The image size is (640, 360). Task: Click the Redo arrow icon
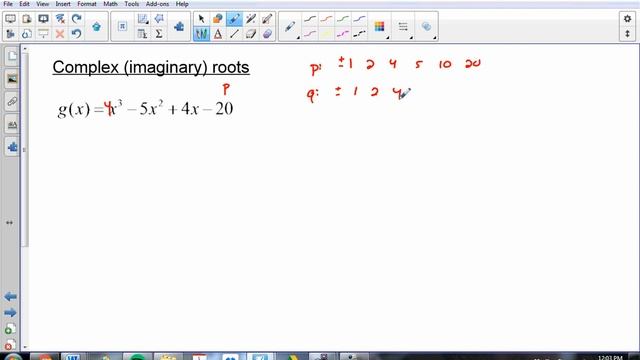pyautogui.click(x=76, y=19)
